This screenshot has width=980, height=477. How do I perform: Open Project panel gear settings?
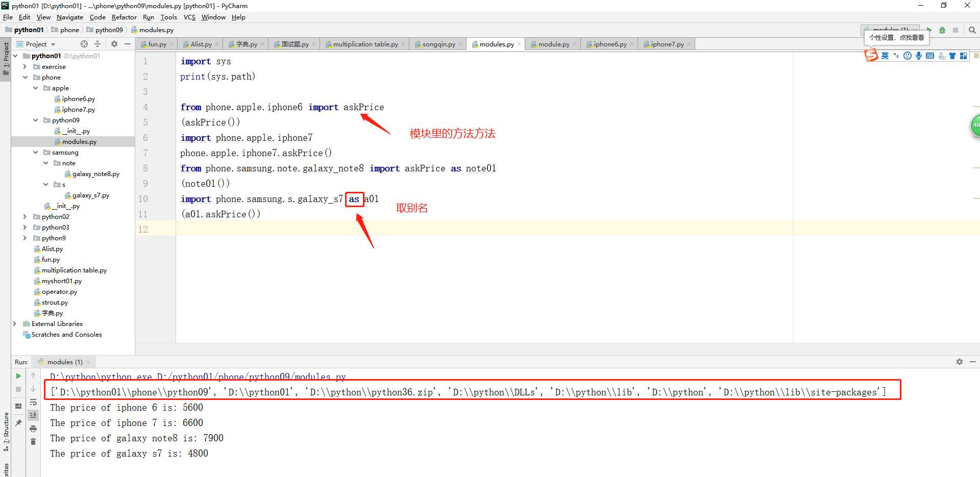[114, 44]
